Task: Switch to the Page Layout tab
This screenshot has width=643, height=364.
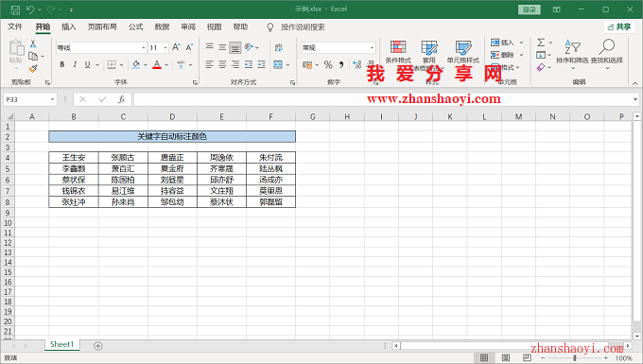Action: click(102, 27)
